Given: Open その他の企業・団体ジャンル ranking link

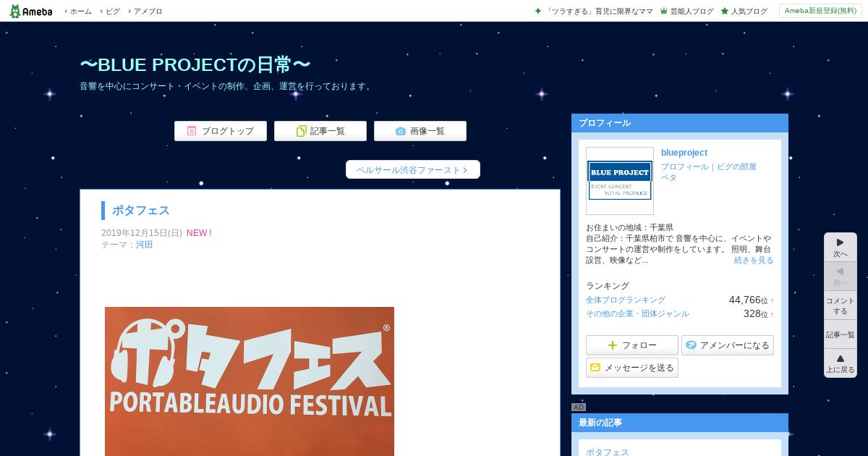Looking at the screenshot, I should (x=637, y=313).
